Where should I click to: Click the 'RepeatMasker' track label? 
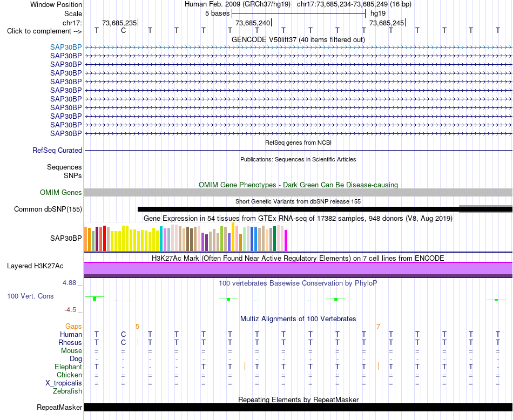59,407
